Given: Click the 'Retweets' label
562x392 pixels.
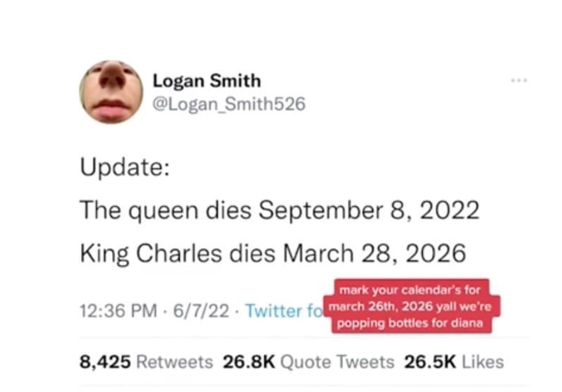Looking at the screenshot, I should pyautogui.click(x=175, y=362).
